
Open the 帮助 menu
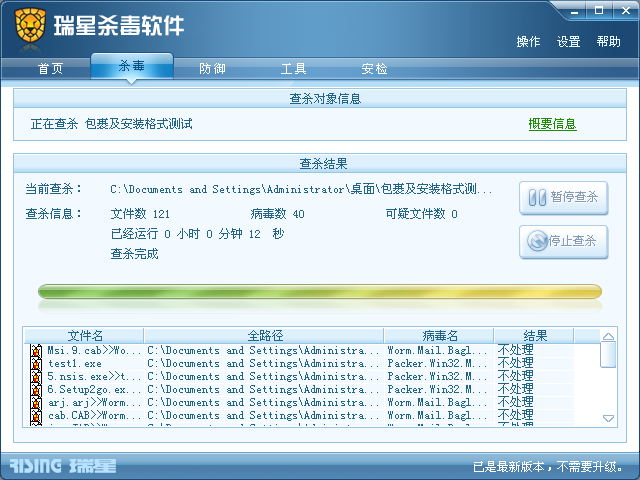click(608, 42)
